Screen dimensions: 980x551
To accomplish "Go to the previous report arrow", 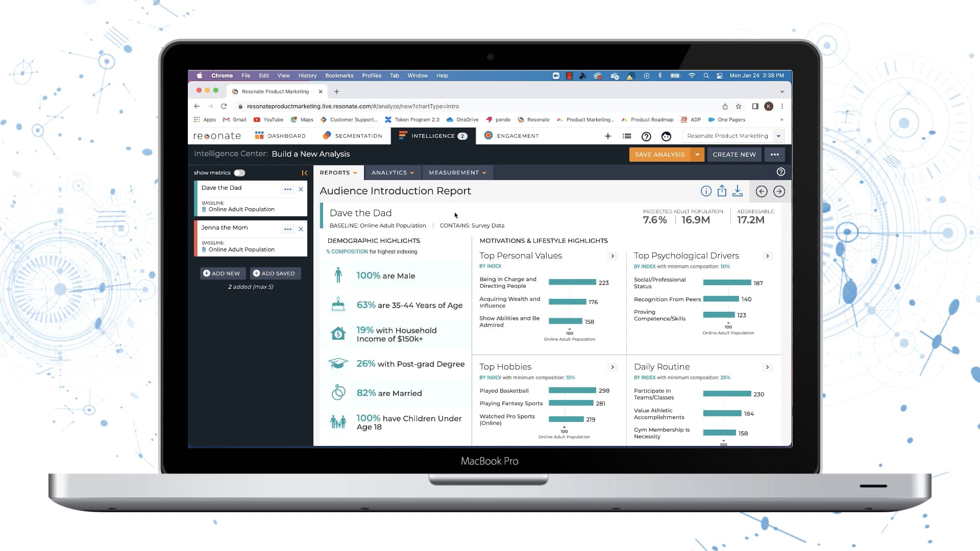I will coord(761,191).
